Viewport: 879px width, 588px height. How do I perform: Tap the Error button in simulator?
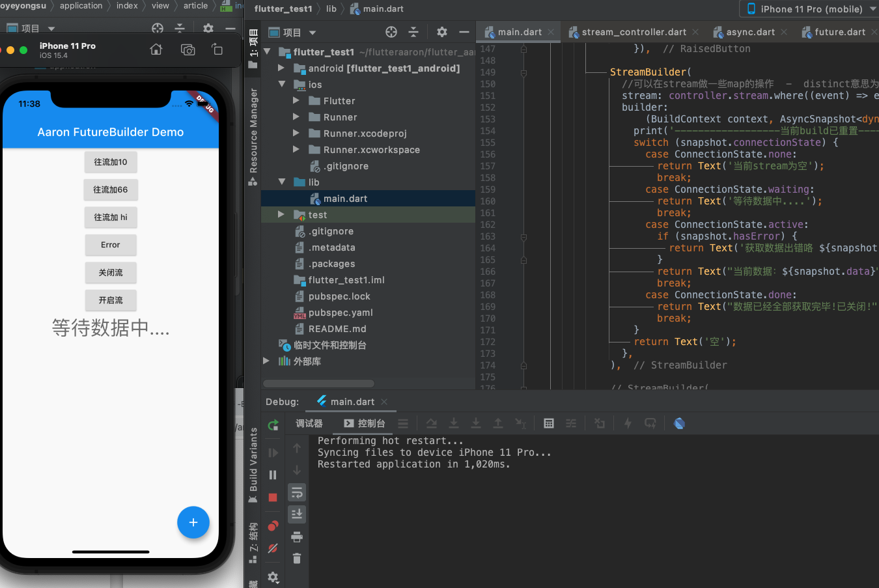[111, 245]
